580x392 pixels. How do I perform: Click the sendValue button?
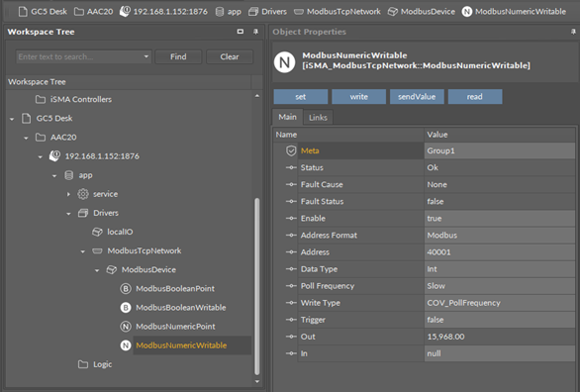[417, 97]
